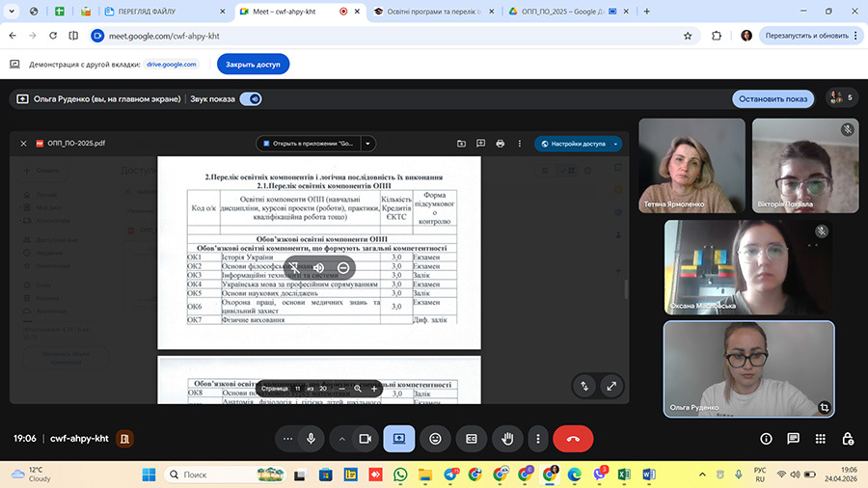868x488 pixels.
Task: Click Открыть в приложении button in PDF viewer
Action: [x=308, y=144]
